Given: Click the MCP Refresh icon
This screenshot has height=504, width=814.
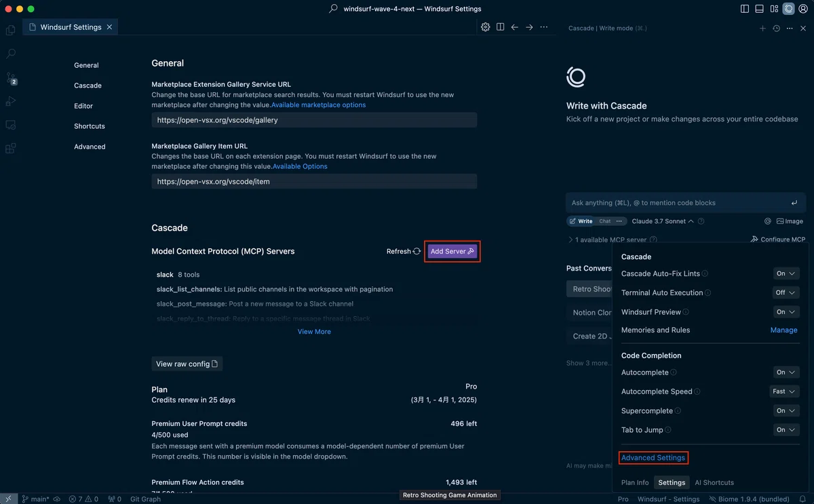Looking at the screenshot, I should coord(416,251).
